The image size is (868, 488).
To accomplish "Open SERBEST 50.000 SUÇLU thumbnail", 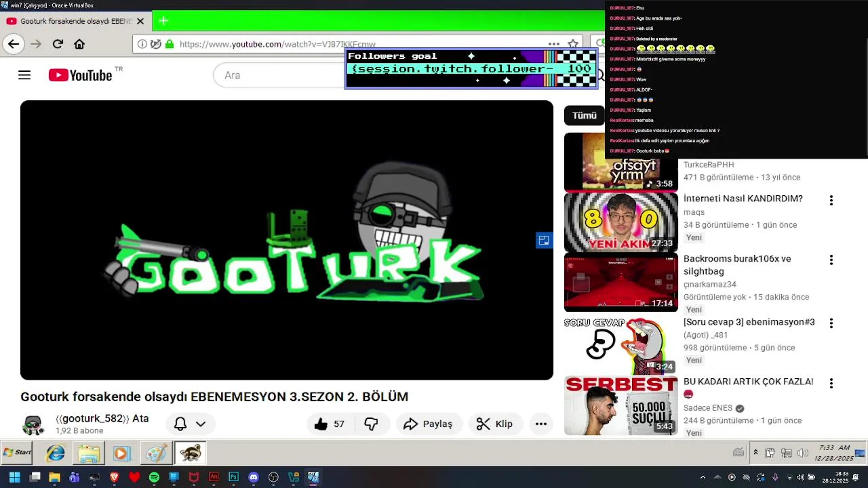I will tap(620, 406).
